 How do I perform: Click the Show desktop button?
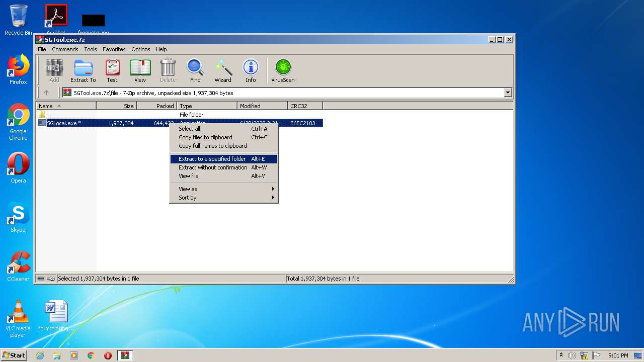tap(638, 355)
